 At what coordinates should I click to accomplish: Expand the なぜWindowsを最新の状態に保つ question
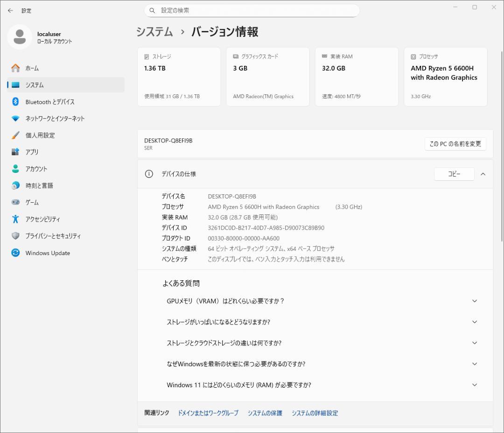(x=475, y=364)
